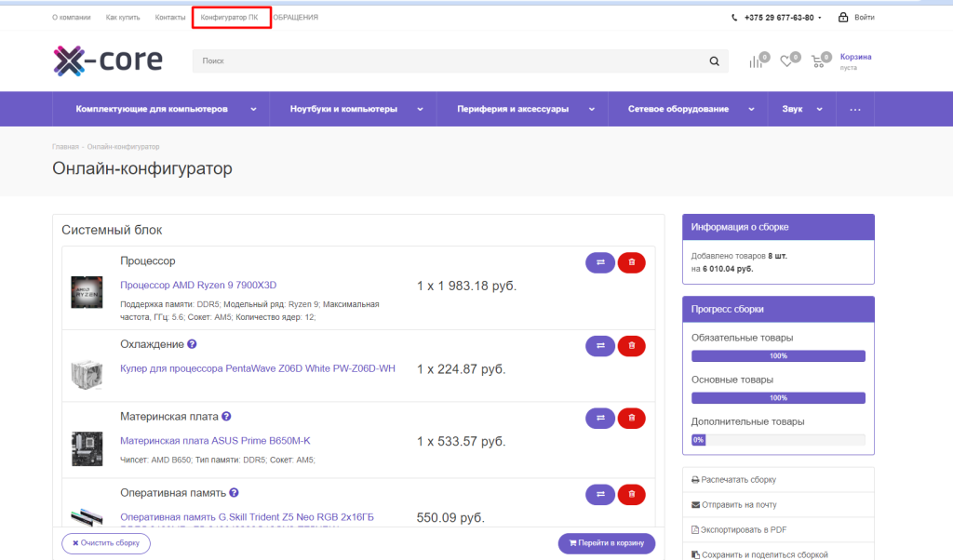Delete the Оперативная память with trash icon
The height and width of the screenshot is (560, 953).
[x=632, y=494]
